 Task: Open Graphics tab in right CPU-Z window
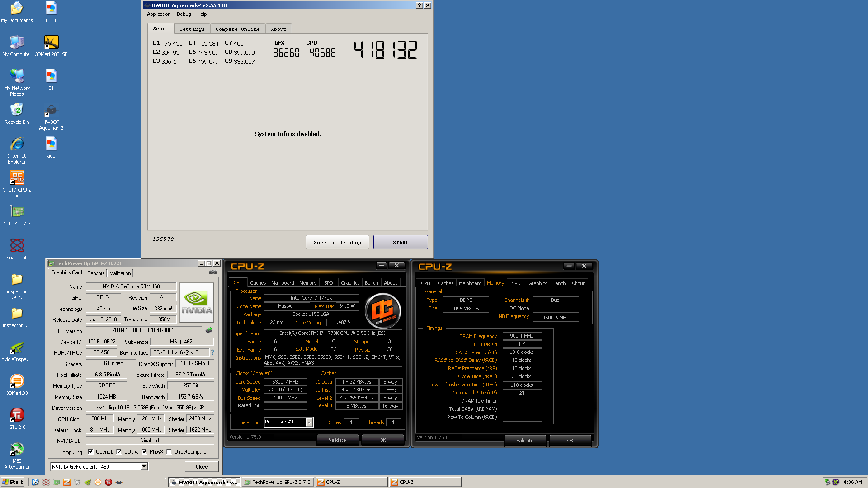(538, 283)
